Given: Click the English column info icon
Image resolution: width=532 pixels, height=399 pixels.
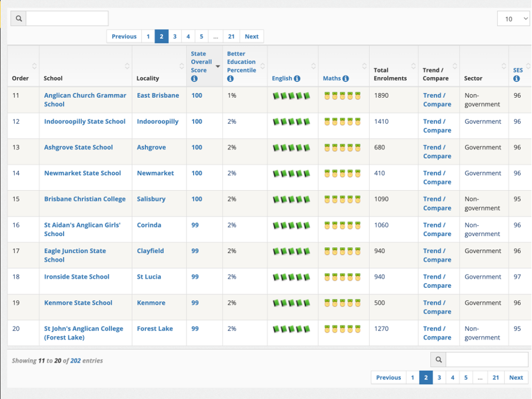Looking at the screenshot, I should point(297,79).
